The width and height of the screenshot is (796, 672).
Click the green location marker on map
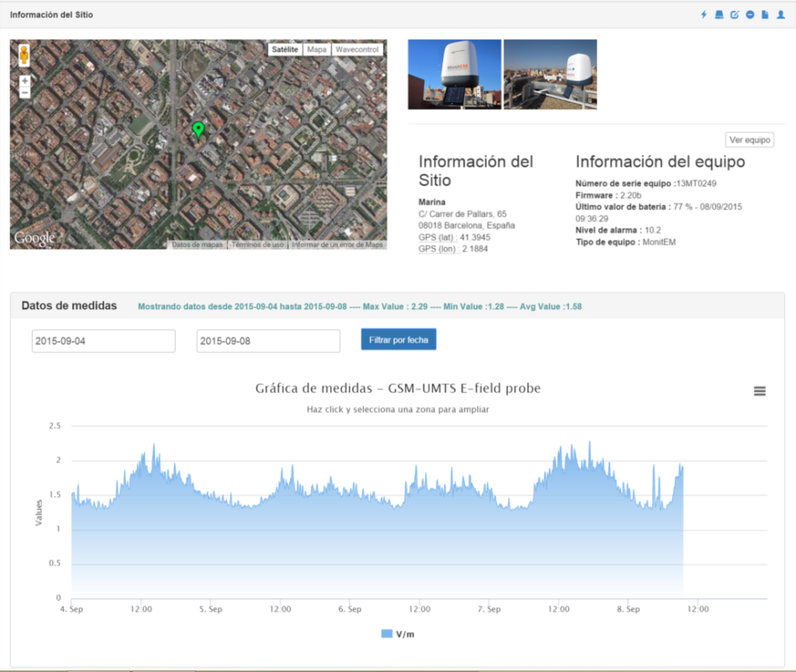[x=198, y=129]
